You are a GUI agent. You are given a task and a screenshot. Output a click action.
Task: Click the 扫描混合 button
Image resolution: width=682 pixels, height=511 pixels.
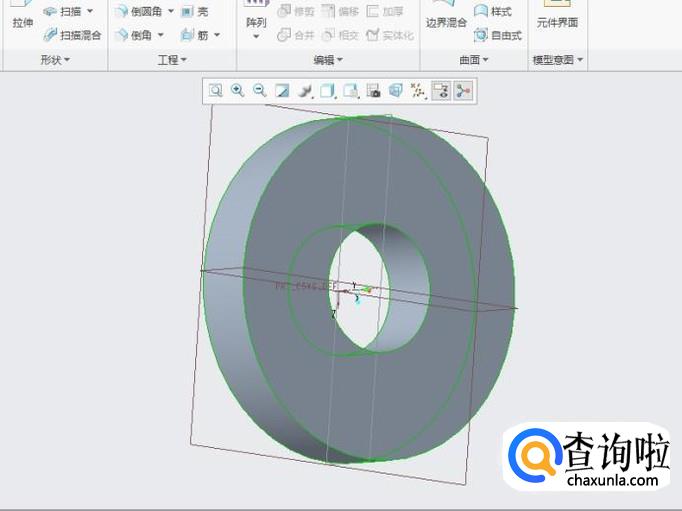pyautogui.click(x=72, y=35)
